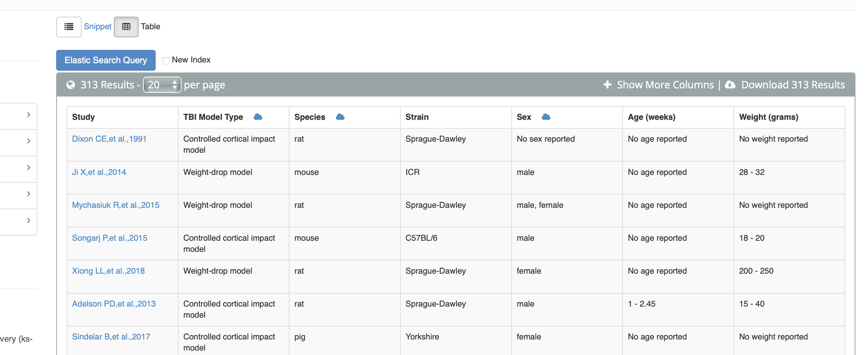Click Show More Columns text
Image resolution: width=868 pixels, height=355 pixels.
pyautogui.click(x=665, y=85)
